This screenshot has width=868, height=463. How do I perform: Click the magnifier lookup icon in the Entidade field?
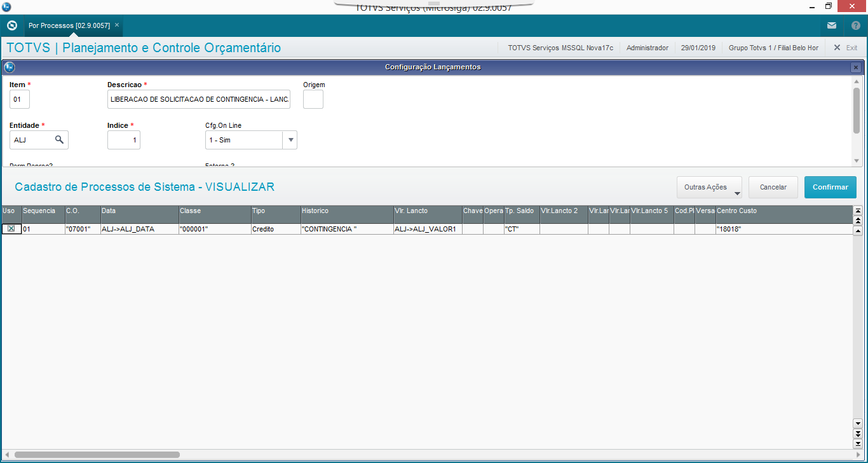click(x=59, y=139)
